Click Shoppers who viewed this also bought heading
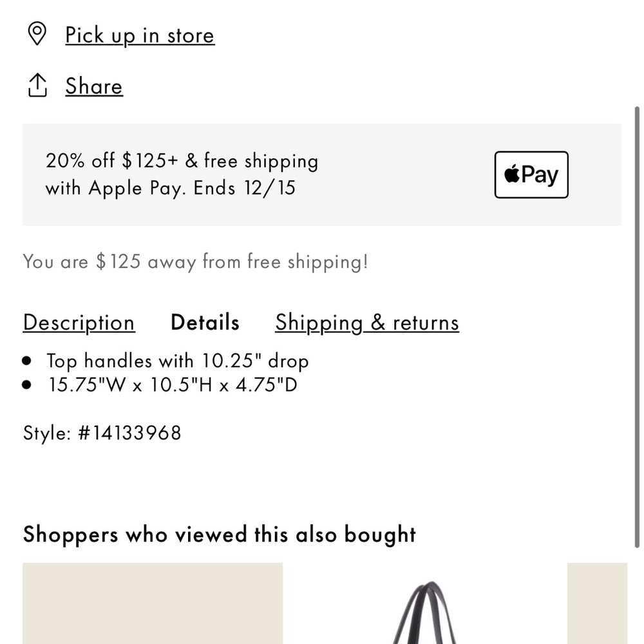Image resolution: width=644 pixels, height=644 pixels. pyautogui.click(x=220, y=534)
